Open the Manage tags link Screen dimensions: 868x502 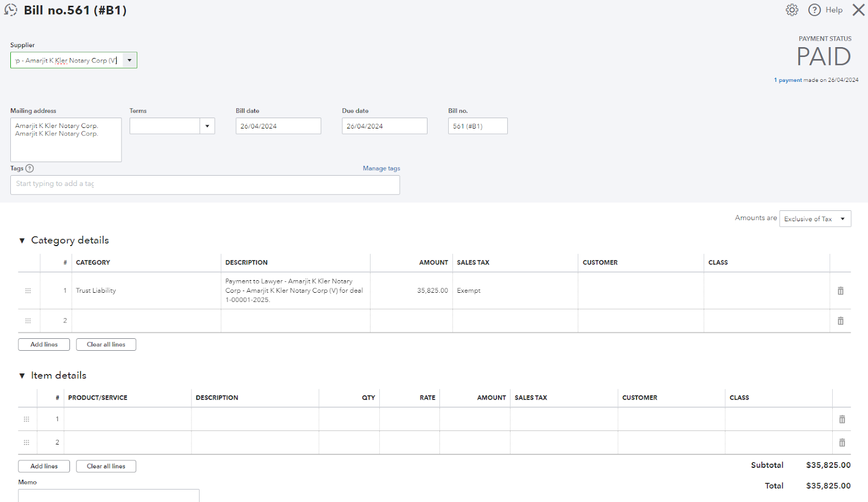381,168
